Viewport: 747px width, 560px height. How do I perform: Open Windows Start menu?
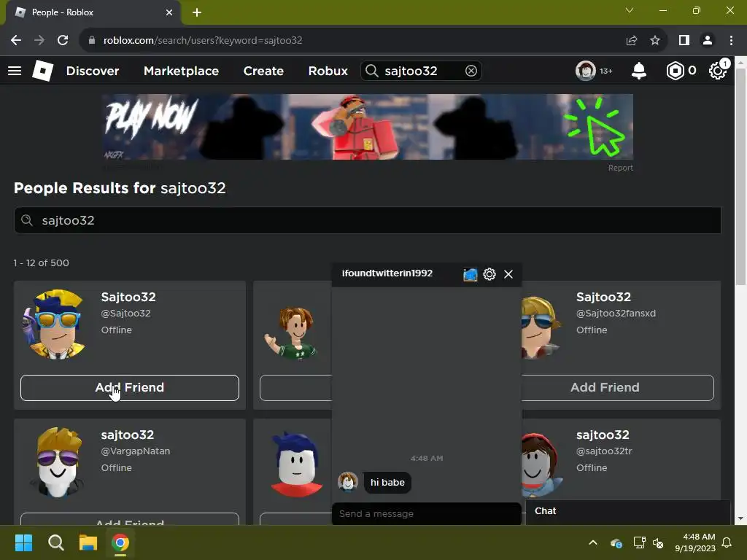(x=23, y=542)
